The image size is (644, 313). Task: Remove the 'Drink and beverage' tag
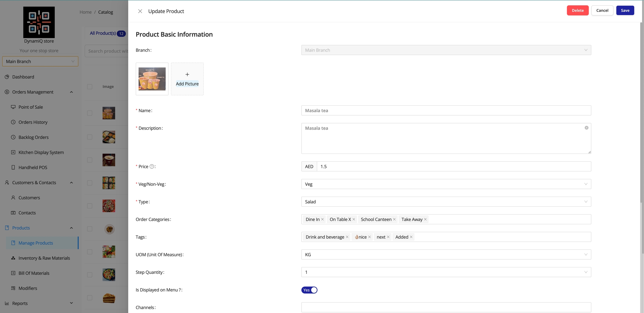(347, 237)
